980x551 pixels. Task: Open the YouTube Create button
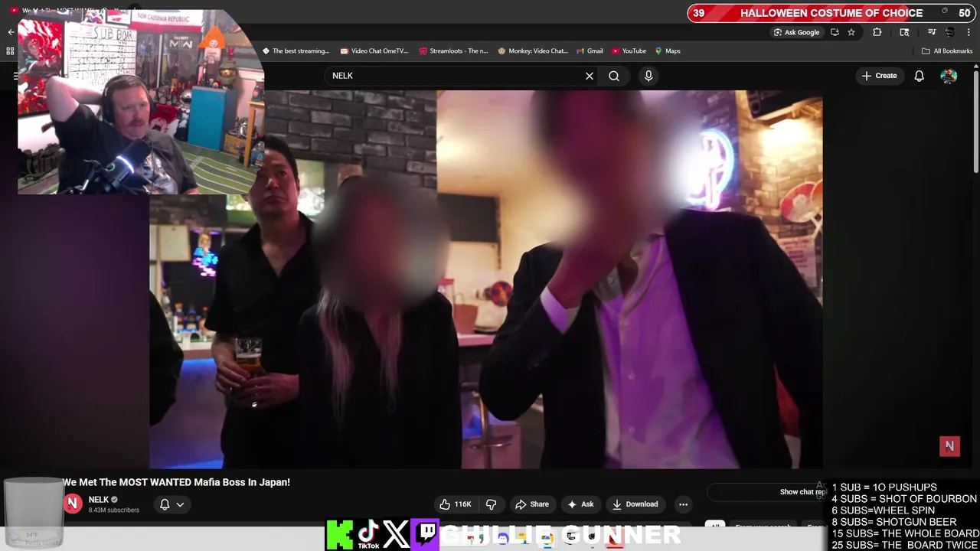click(x=879, y=76)
